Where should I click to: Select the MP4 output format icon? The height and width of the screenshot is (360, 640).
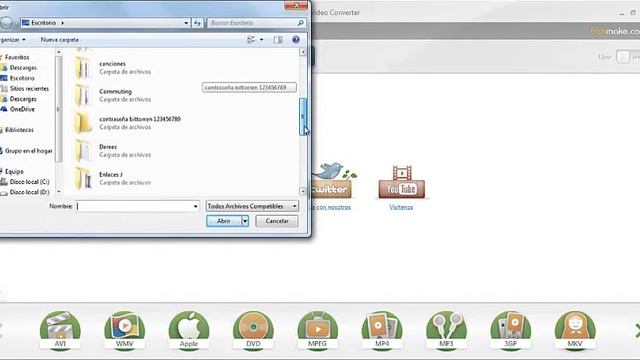(382, 330)
